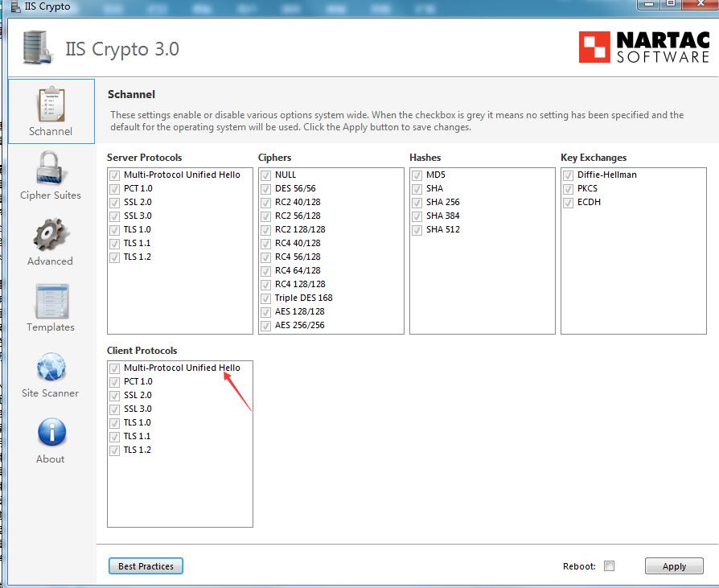Toggle Multi-Protocol Unified Hello client protocol
Viewport: 719px width, 588px height.
point(113,368)
